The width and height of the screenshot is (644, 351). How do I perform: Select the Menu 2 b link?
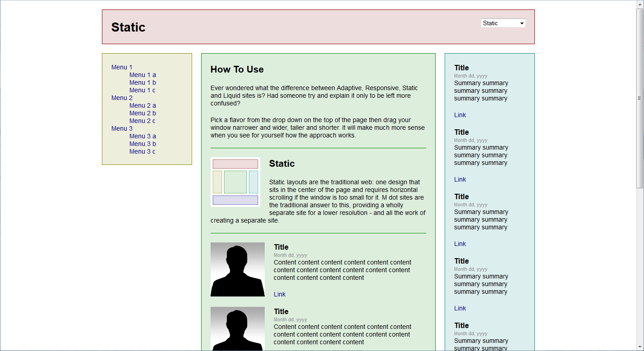point(143,113)
